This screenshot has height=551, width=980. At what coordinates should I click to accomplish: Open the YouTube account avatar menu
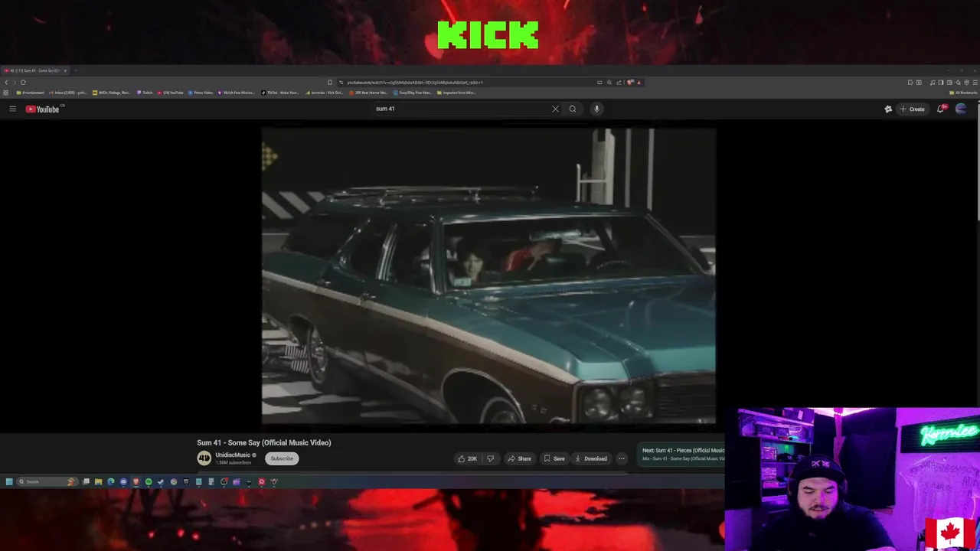(x=961, y=109)
